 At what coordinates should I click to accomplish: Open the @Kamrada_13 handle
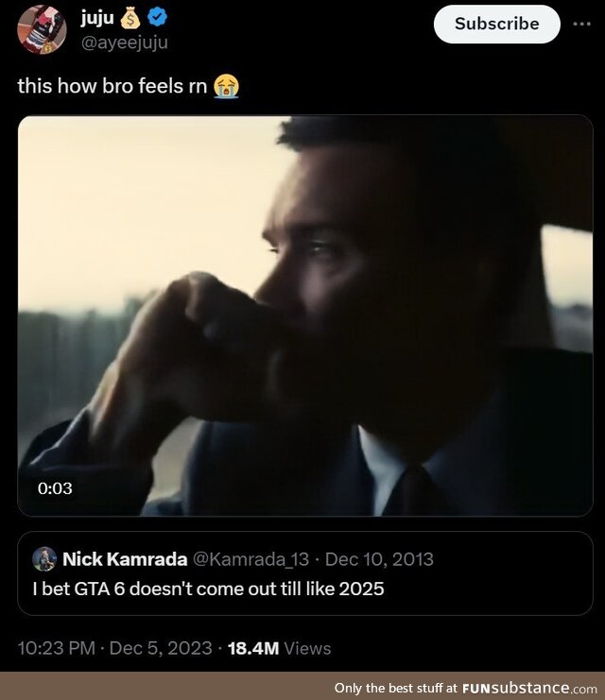(x=251, y=559)
